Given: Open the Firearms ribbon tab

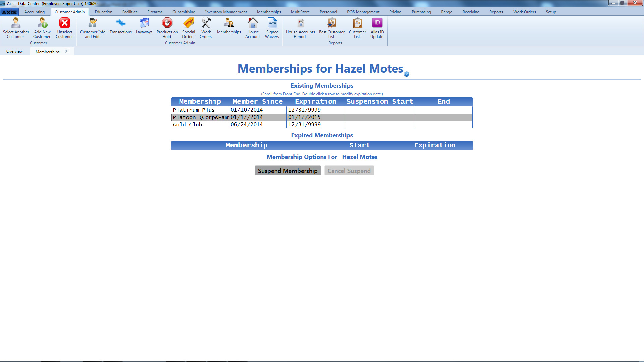Looking at the screenshot, I should click(x=155, y=12).
